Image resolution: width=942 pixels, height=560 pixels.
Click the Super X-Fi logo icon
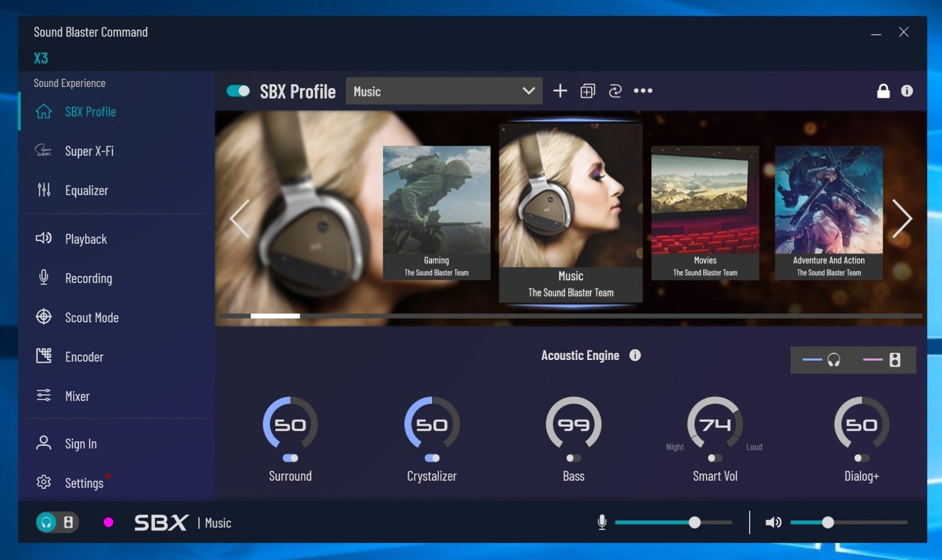pos(44,151)
